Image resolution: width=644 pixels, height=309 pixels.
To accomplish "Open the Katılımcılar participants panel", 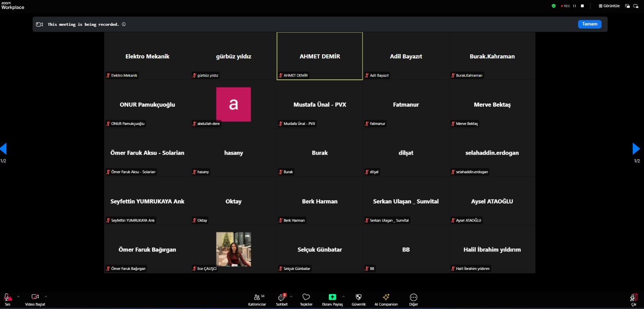I will point(257,299).
